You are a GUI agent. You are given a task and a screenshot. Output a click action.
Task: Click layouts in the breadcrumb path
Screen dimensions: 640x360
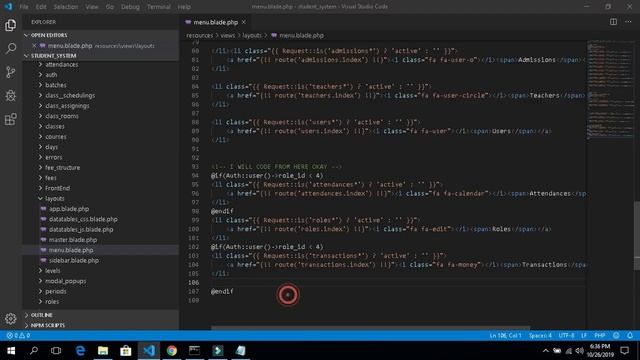click(x=252, y=36)
